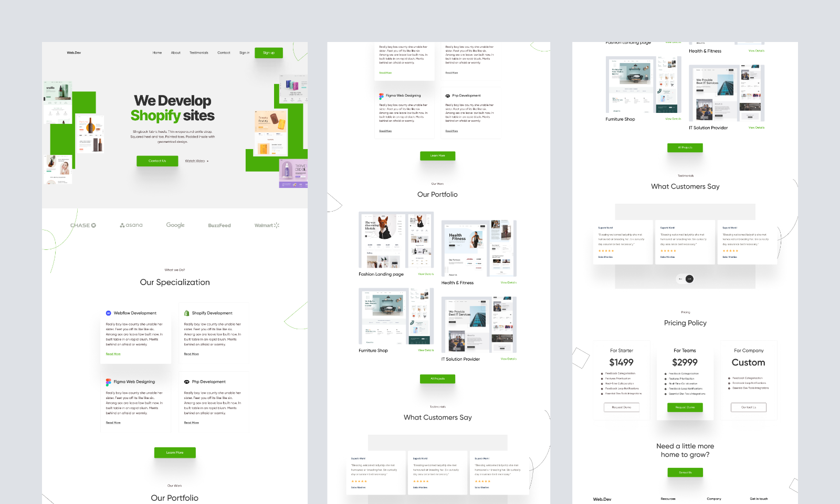Click Request Demo in For Teams plan
Viewport: 840px width, 504px height.
coord(685,407)
